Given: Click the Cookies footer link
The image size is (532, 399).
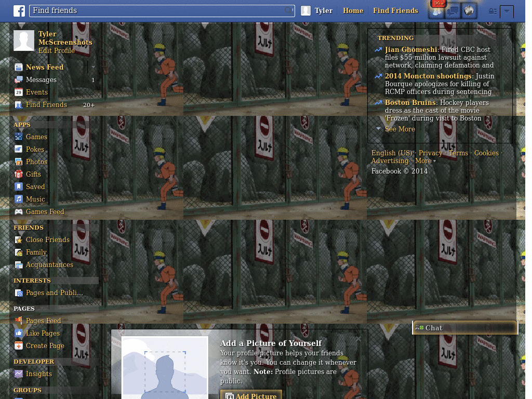Looking at the screenshot, I should (x=486, y=153).
